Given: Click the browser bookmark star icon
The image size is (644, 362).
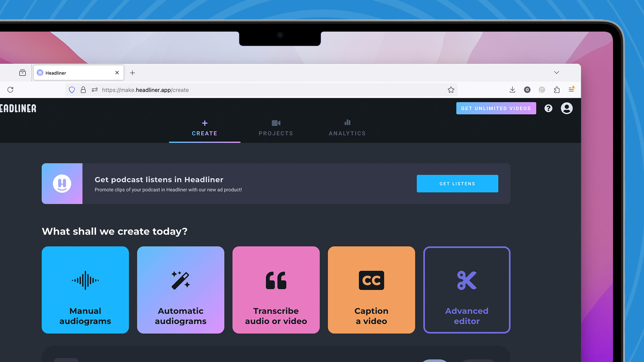Looking at the screenshot, I should [451, 90].
